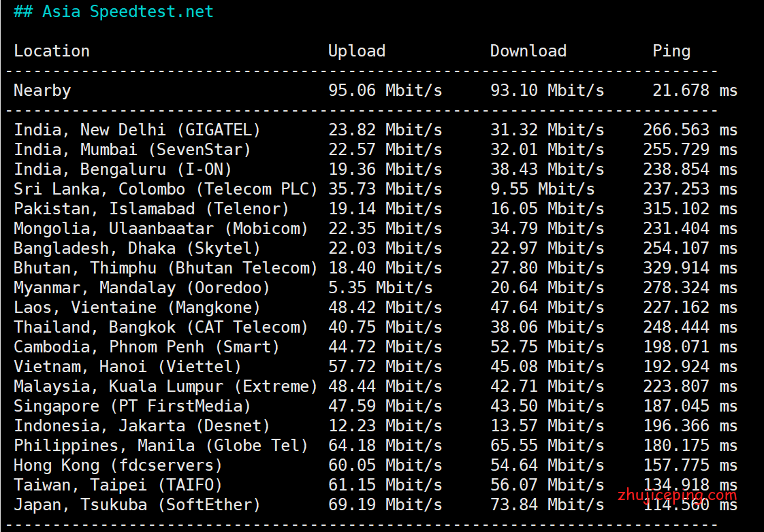Image resolution: width=764 pixels, height=532 pixels.
Task: Click New Delhi upload 23.82 Mbit/s
Action: tap(385, 130)
